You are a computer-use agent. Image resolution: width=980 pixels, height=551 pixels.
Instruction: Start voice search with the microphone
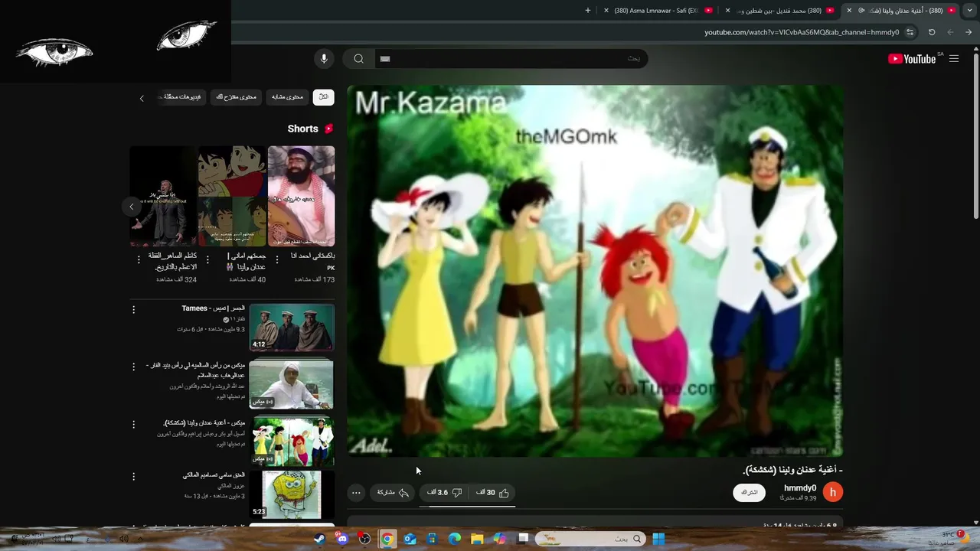(x=324, y=59)
